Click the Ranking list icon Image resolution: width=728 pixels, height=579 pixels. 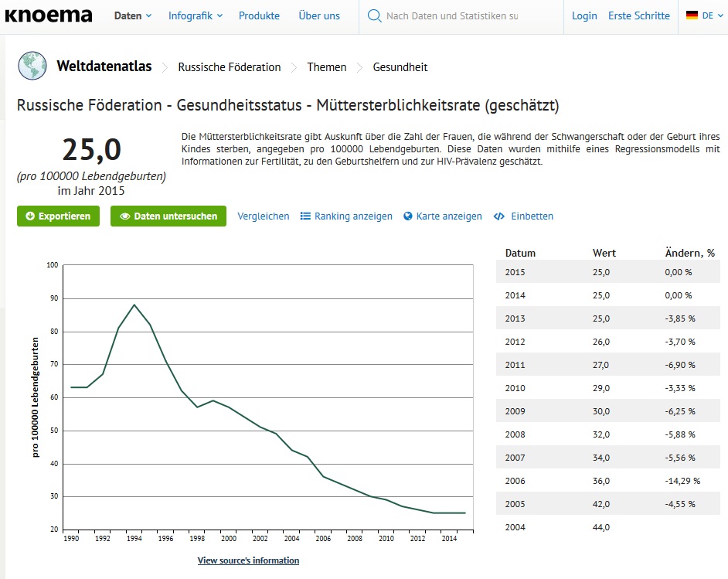pos(305,216)
